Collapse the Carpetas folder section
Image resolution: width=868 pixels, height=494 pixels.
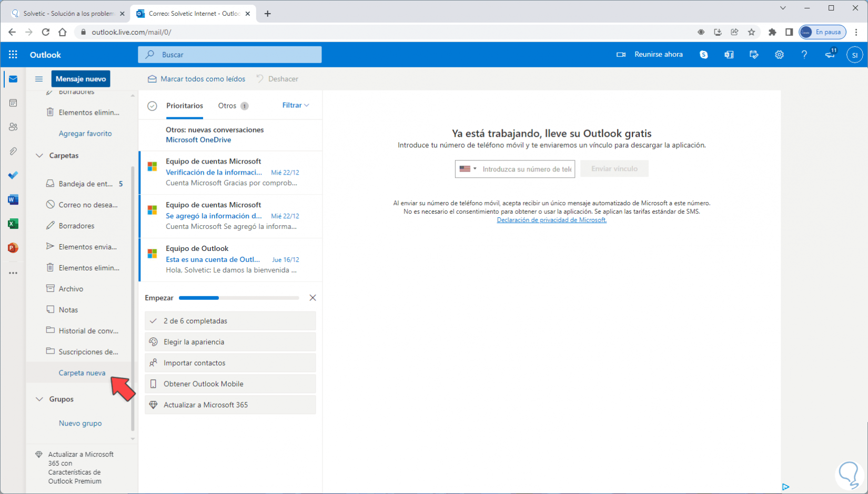[39, 155]
